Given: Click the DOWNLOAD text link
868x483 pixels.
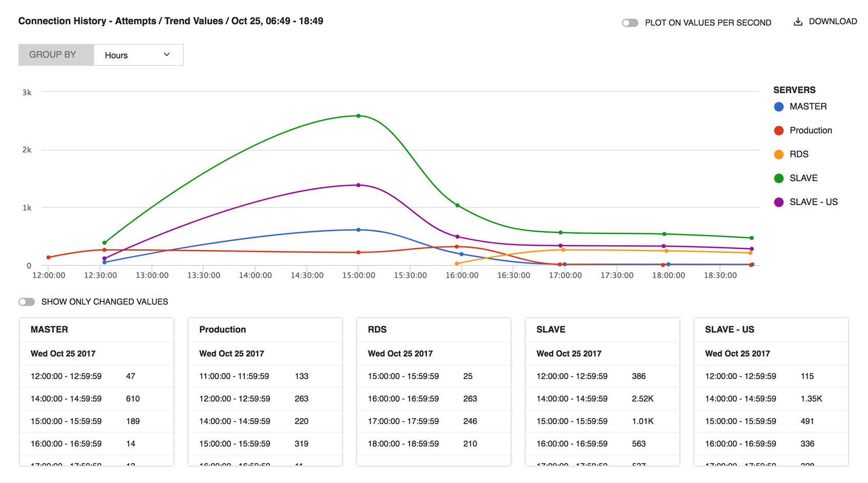Looking at the screenshot, I should point(833,21).
